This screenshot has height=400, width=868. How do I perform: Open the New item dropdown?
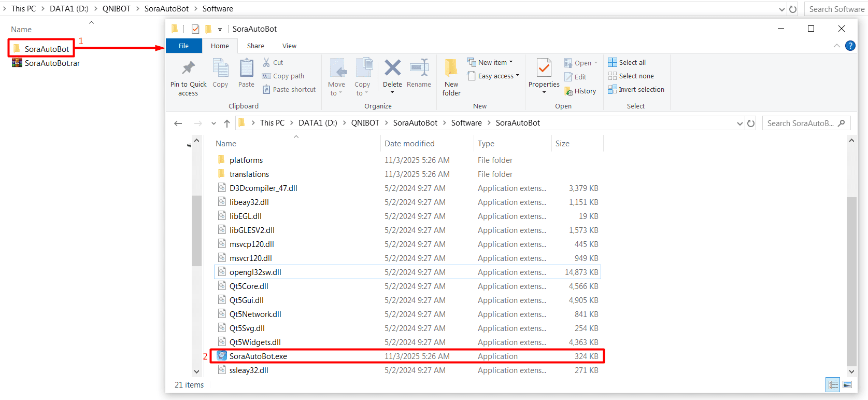coord(490,62)
